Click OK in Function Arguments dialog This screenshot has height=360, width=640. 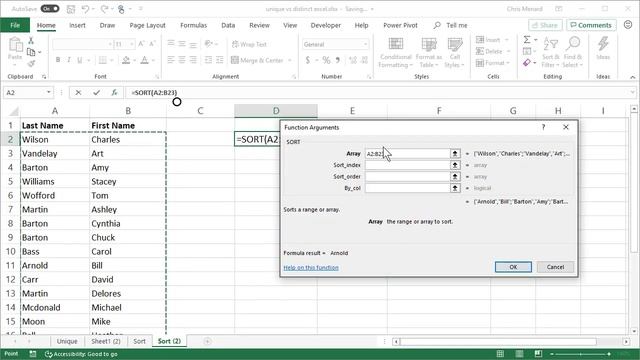coord(513,267)
